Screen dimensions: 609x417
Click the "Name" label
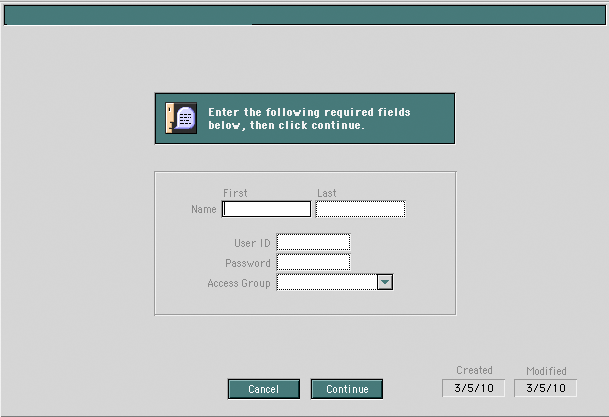click(x=204, y=209)
